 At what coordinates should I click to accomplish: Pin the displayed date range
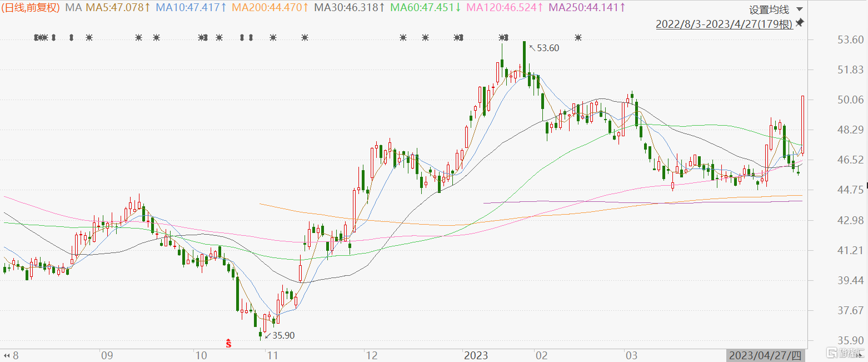(x=800, y=23)
